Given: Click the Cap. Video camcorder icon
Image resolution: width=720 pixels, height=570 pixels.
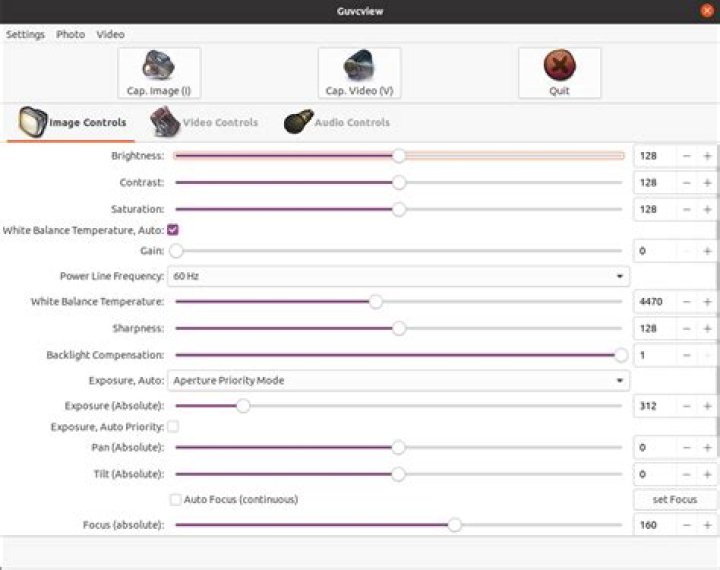Looking at the screenshot, I should (x=359, y=65).
